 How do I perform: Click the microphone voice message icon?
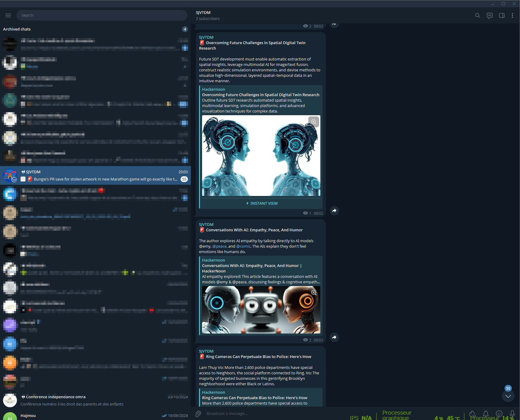[512, 413]
